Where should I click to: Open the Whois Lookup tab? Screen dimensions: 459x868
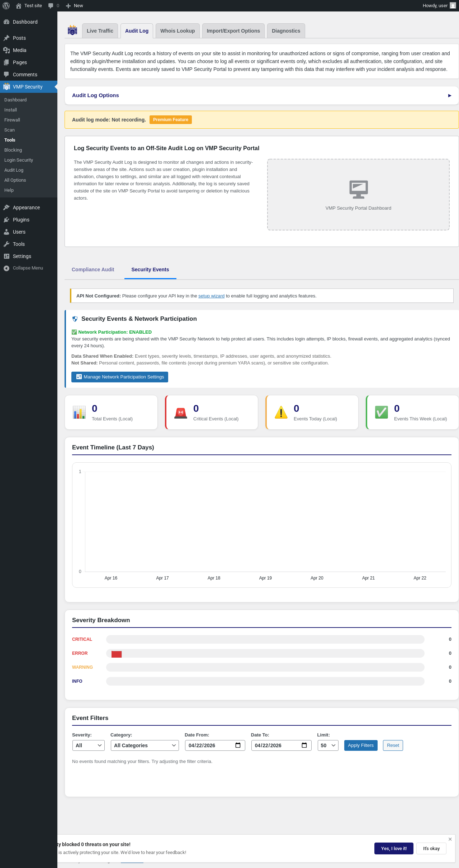pyautogui.click(x=178, y=31)
